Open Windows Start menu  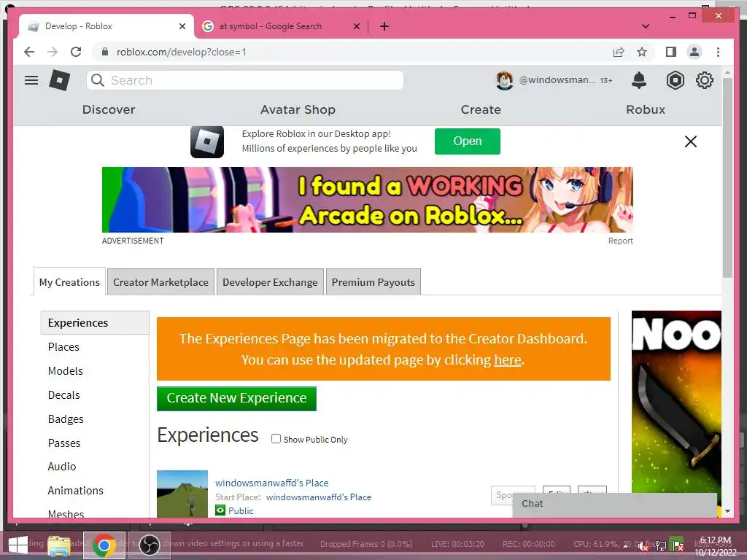pos(18,545)
